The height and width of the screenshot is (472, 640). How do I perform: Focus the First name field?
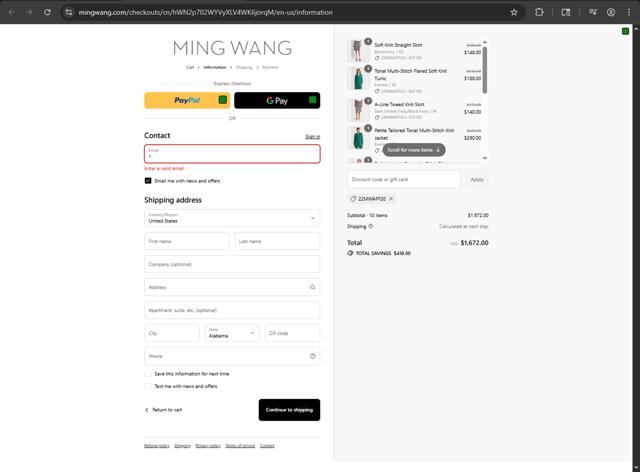[187, 241]
